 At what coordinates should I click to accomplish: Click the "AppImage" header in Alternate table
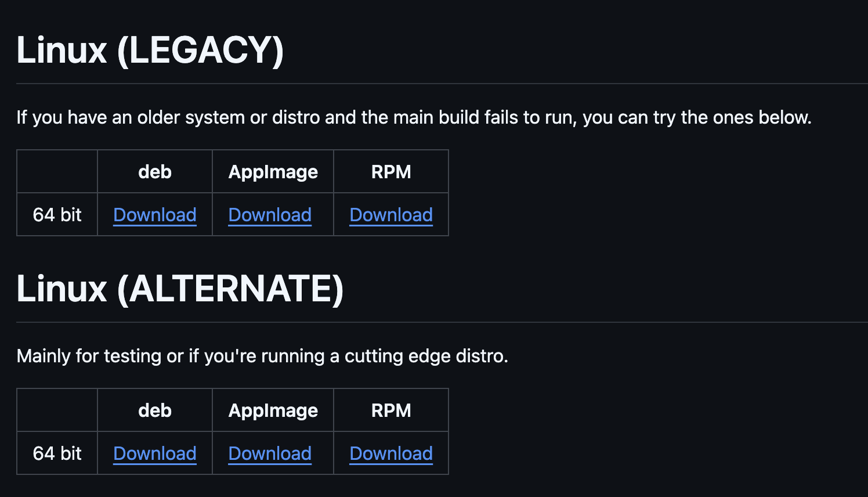pyautogui.click(x=273, y=410)
